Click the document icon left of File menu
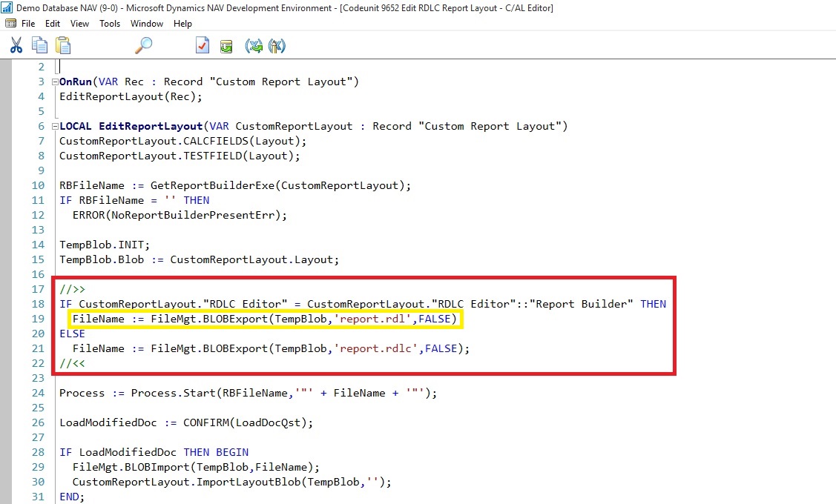The height and width of the screenshot is (504, 836). click(10, 24)
